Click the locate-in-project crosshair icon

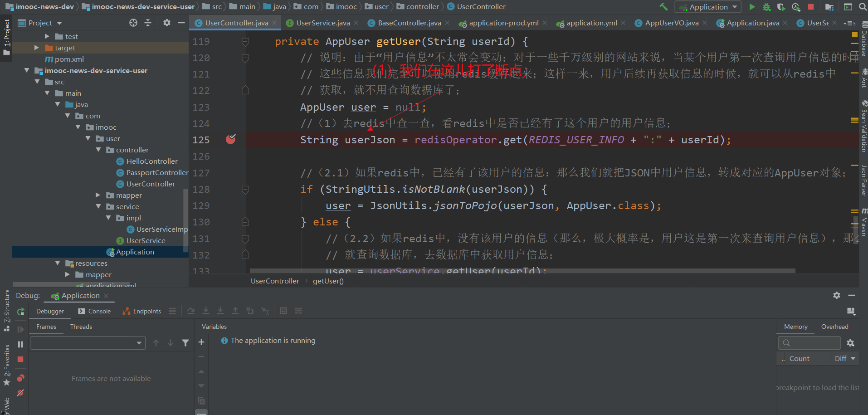coord(133,23)
